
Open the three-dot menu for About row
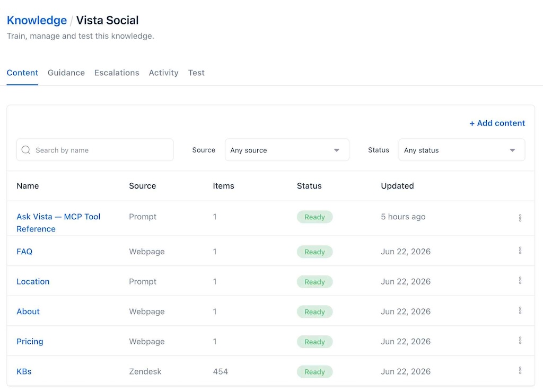(520, 310)
